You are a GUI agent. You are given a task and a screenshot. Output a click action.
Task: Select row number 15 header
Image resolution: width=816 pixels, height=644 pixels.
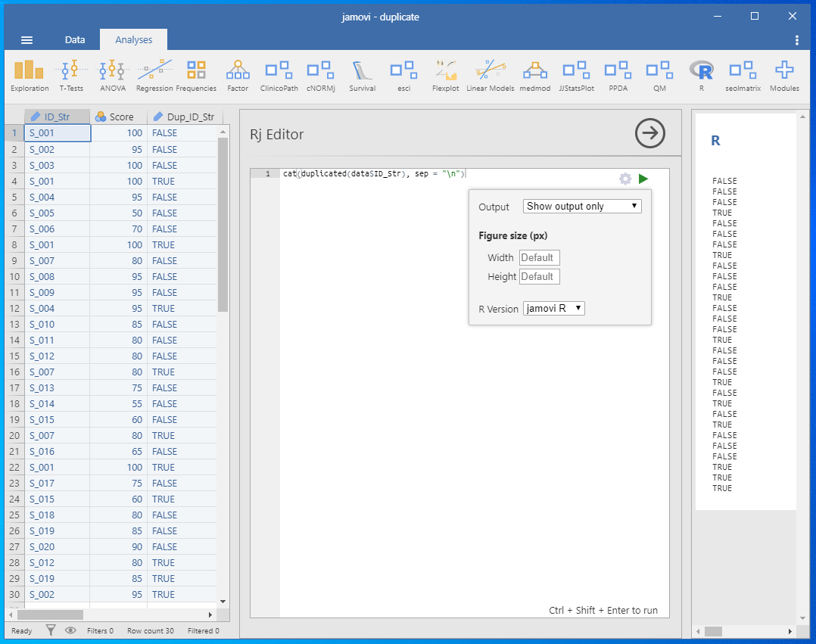point(14,356)
